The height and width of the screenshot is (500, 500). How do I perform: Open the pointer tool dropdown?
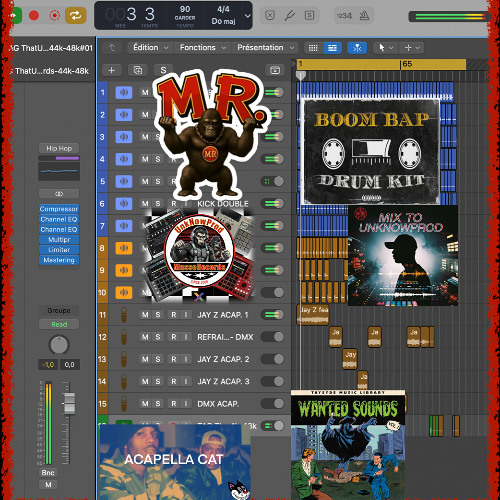coord(385,48)
